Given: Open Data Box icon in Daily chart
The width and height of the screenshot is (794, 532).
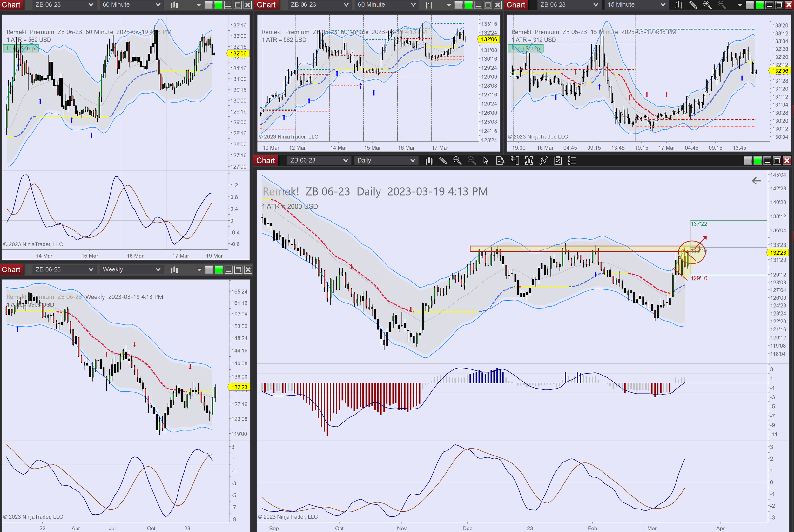Looking at the screenshot, I should [500, 161].
